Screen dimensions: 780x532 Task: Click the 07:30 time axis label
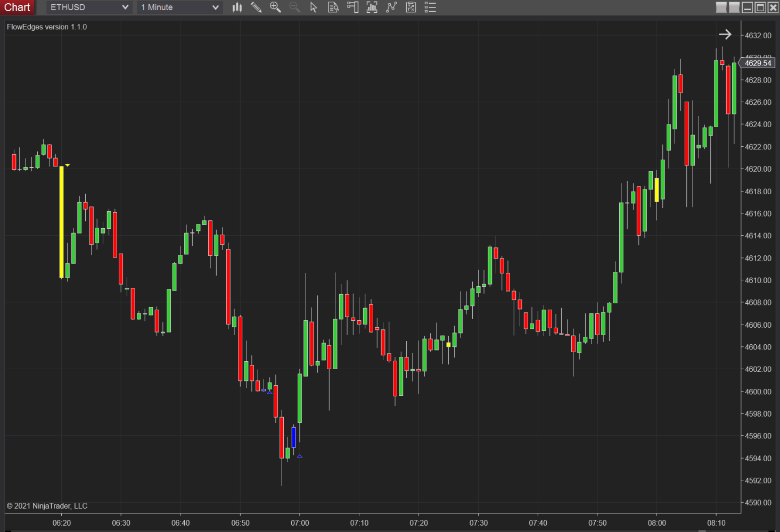tap(479, 523)
